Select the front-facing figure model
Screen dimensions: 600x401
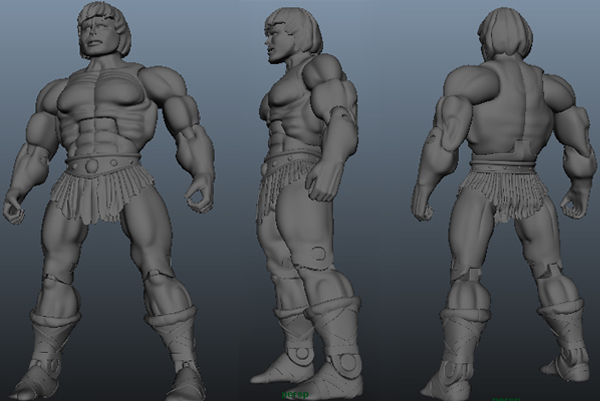click(x=108, y=200)
